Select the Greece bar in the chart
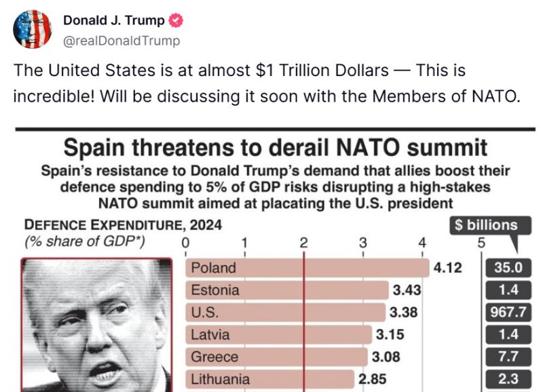Screen dimensions: 543x392 pyautogui.click(x=276, y=357)
